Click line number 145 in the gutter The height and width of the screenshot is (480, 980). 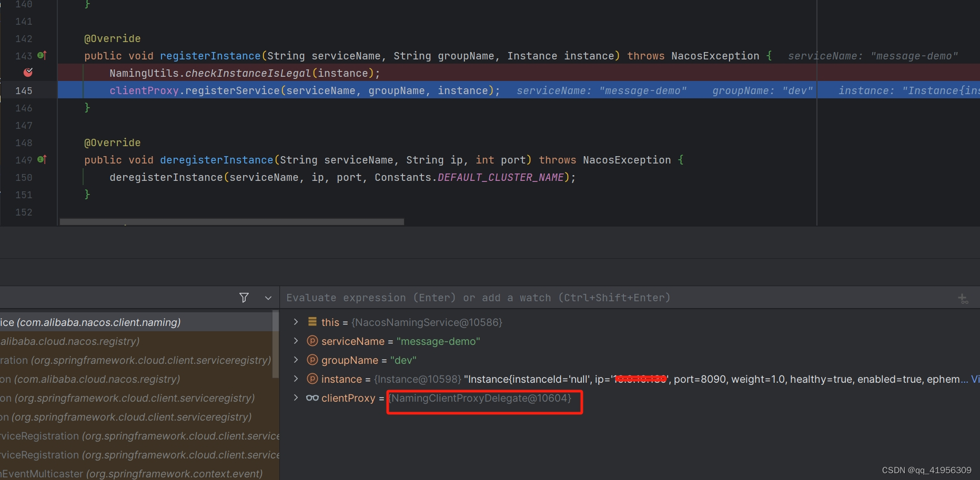pos(24,90)
